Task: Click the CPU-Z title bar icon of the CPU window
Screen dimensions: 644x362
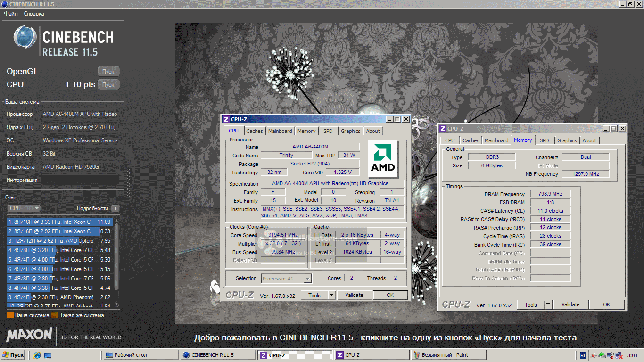Action: point(226,119)
